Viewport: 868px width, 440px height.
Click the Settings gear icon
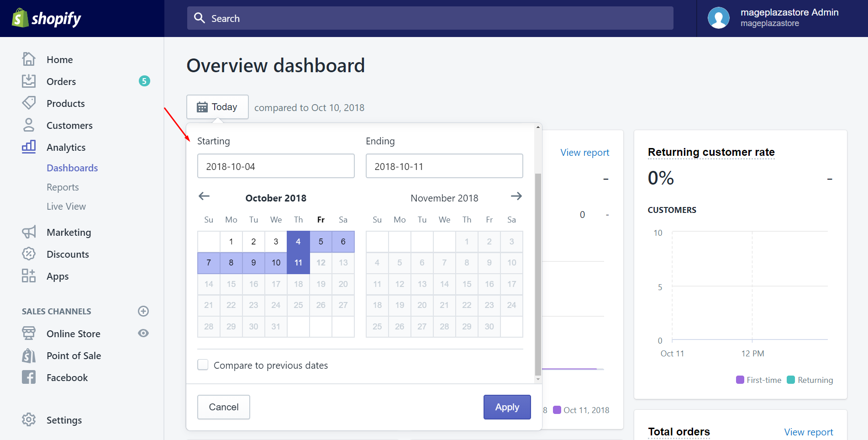click(x=29, y=419)
